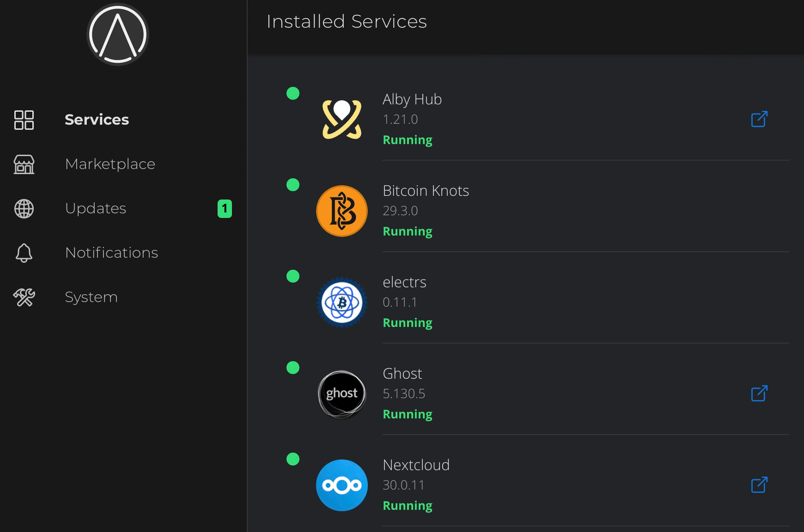This screenshot has width=804, height=532.
Task: Click the Alby Hub green status dot
Action: click(293, 93)
